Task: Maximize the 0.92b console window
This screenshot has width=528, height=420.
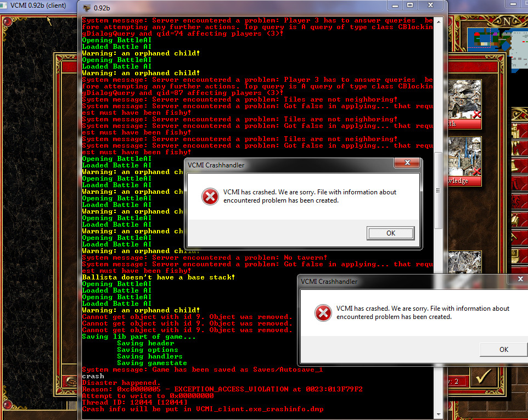Action: click(409, 5)
